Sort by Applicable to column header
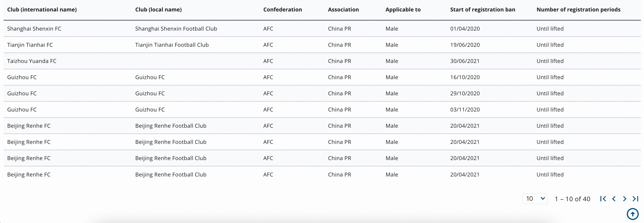The width and height of the screenshot is (644, 223). 403,9
